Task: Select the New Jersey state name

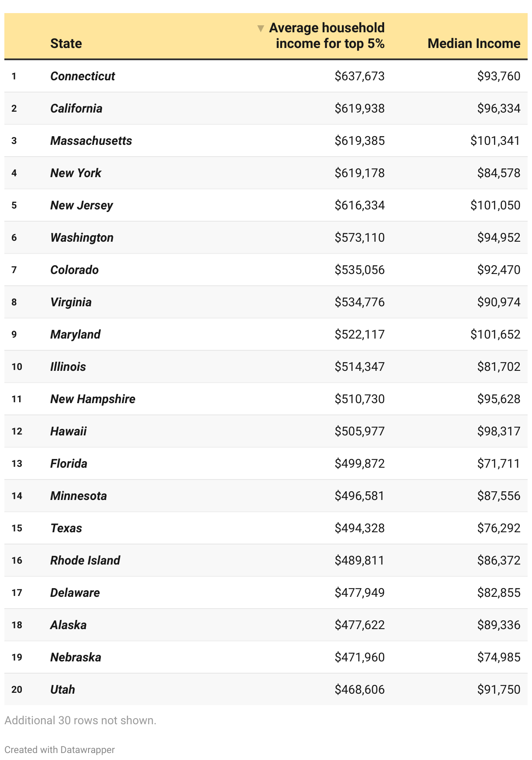Action: [x=82, y=205]
